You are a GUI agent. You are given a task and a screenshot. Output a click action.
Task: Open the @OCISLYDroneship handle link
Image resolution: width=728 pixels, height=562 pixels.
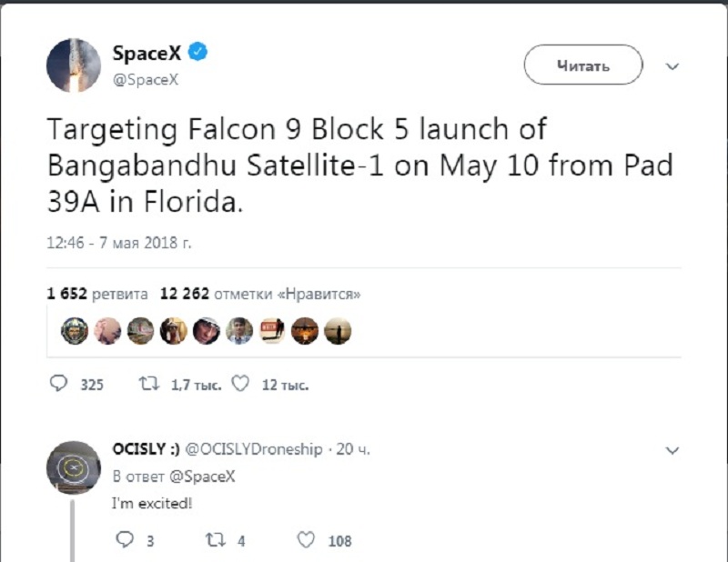tap(254, 448)
